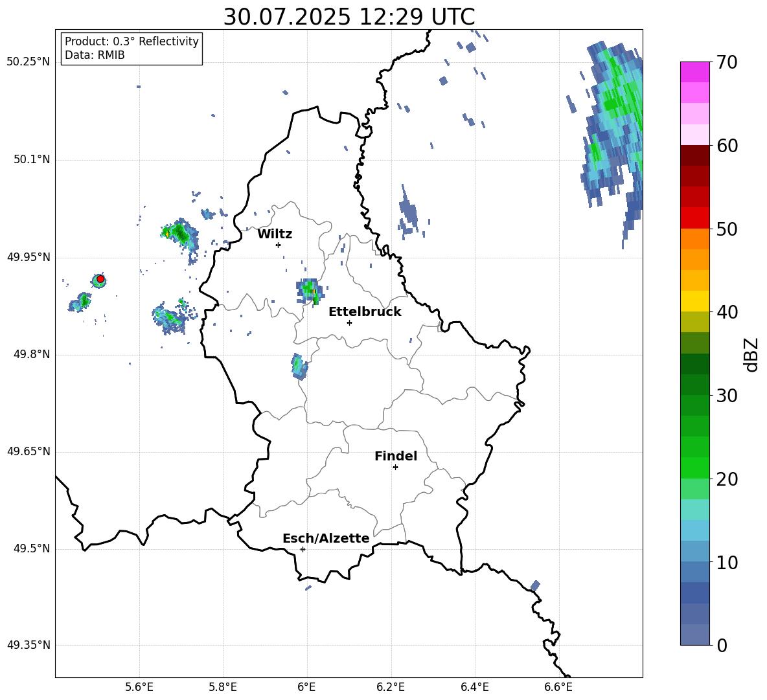
Task: Click the bright red colorbar segment
Action: (x=694, y=218)
